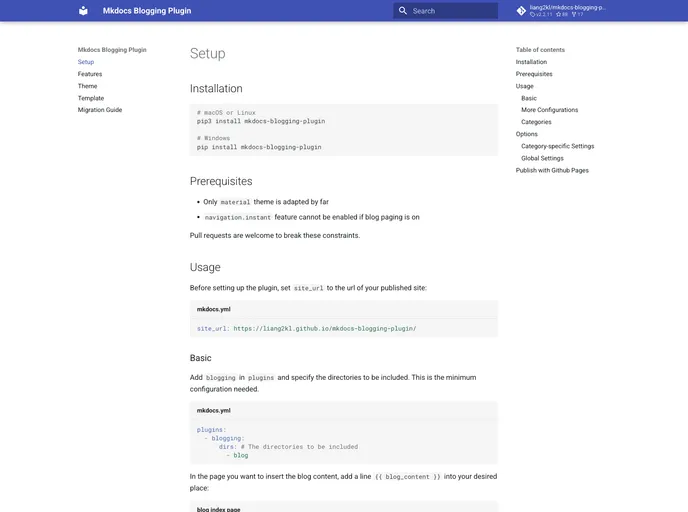Open the Features page in navigation
This screenshot has width=688, height=512.
click(x=90, y=74)
